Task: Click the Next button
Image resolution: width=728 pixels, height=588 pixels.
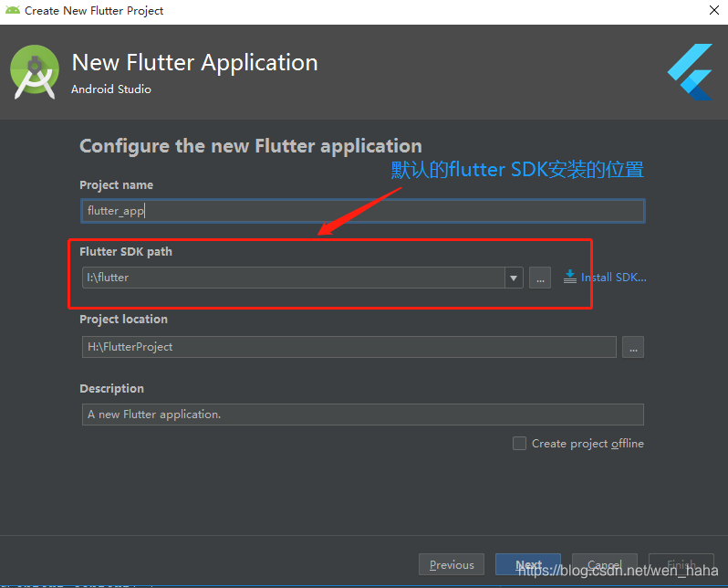Action: click(x=528, y=565)
